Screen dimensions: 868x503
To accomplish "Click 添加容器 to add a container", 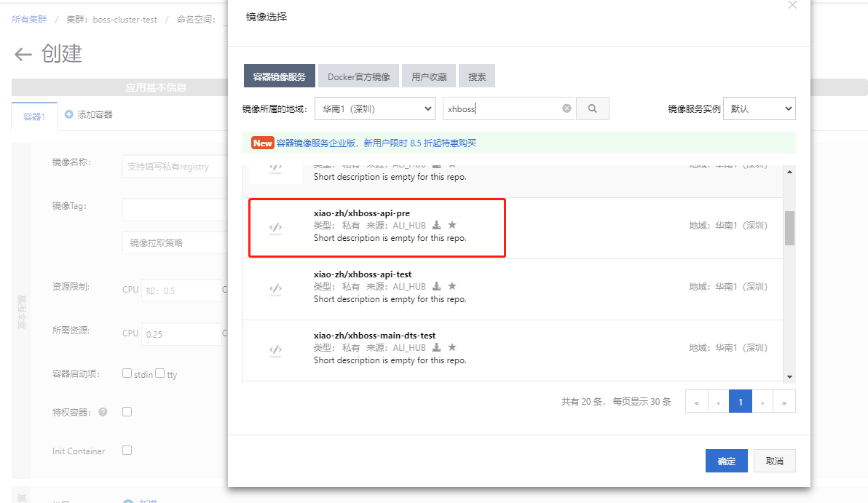I will click(95, 114).
